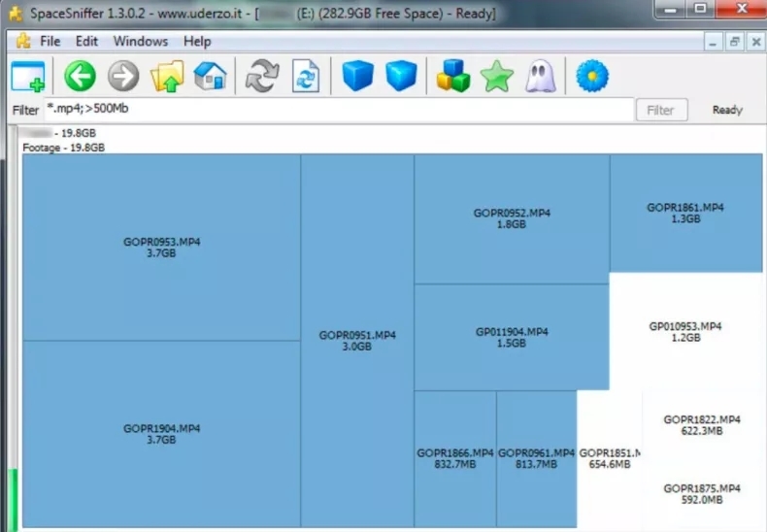Select the GOPR0961.MP4 block
The width and height of the screenshot is (767, 532).
[536, 458]
